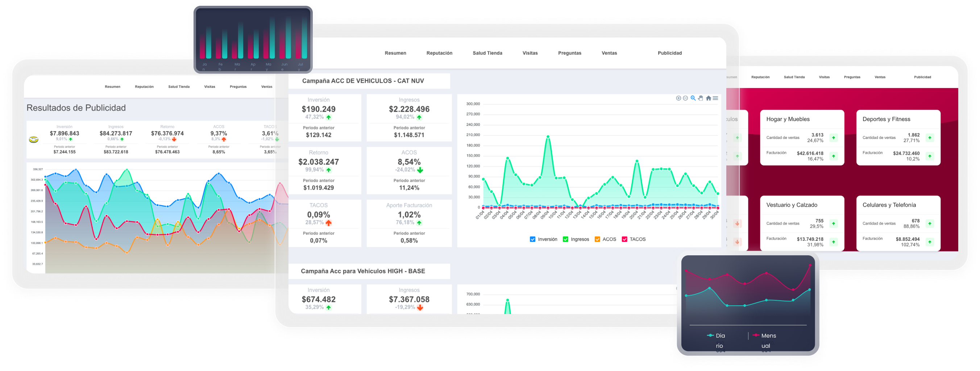The height and width of the screenshot is (371, 980).
Task: Click green arrow beside Celulares y Telefonía sales count
Action: point(930,223)
